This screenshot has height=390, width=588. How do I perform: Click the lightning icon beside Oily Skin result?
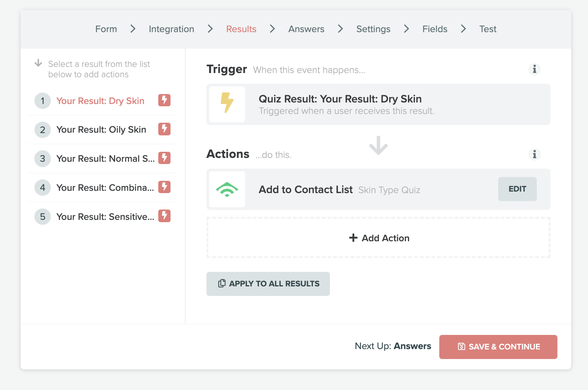click(x=164, y=129)
